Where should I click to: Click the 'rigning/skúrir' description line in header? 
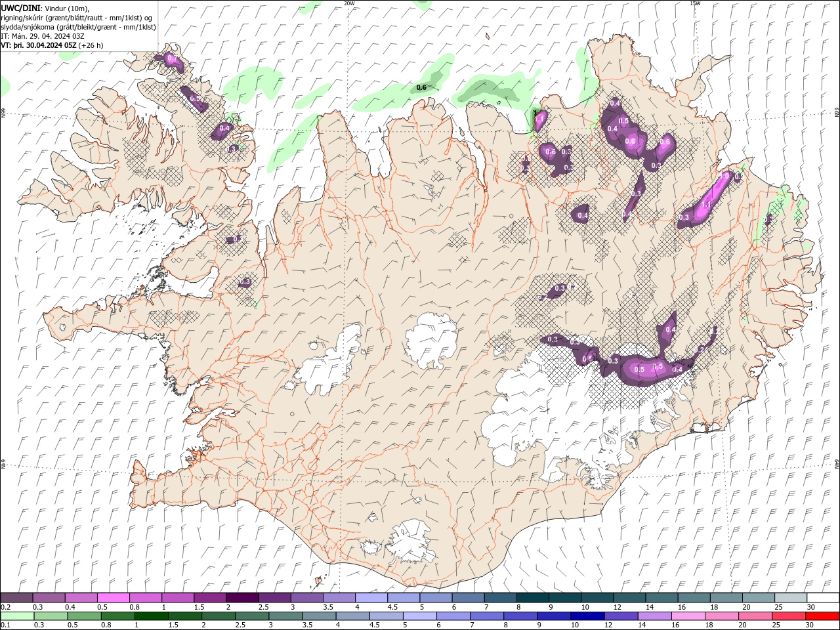(x=77, y=18)
